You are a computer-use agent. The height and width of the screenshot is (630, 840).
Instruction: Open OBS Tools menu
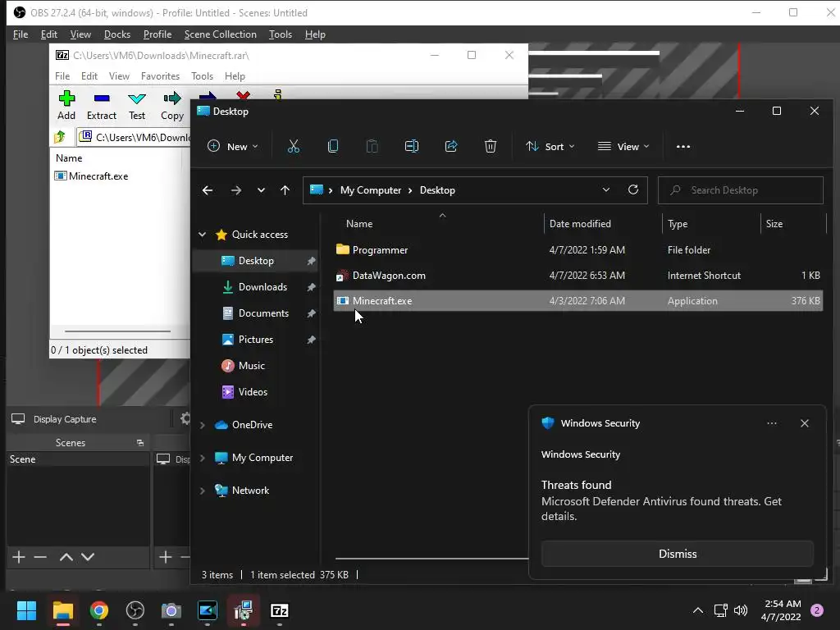click(281, 34)
